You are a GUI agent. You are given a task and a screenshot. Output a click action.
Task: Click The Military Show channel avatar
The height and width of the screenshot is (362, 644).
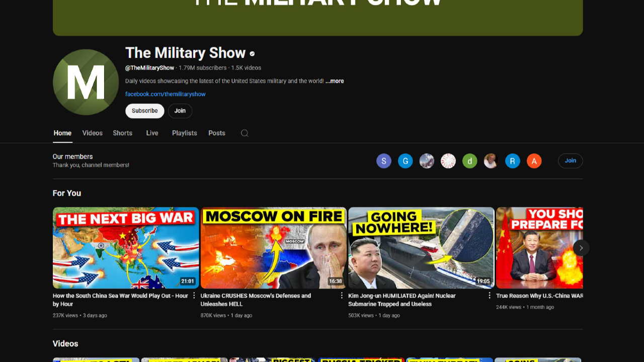[86, 82]
